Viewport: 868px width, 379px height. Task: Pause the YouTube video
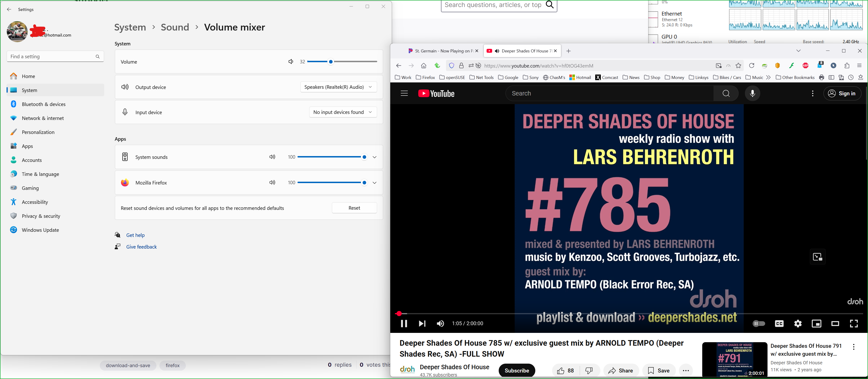point(404,324)
